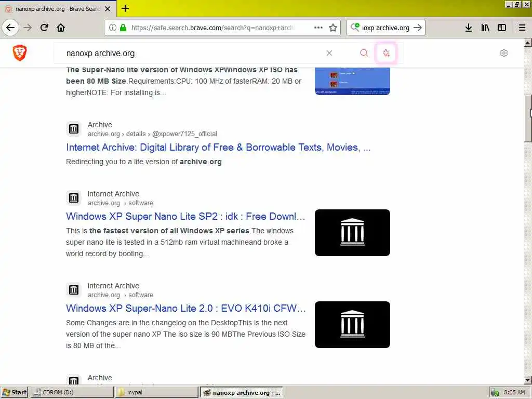Screen dimensions: 532x399
Task: Open the browser home page
Action: pyautogui.click(x=61, y=28)
